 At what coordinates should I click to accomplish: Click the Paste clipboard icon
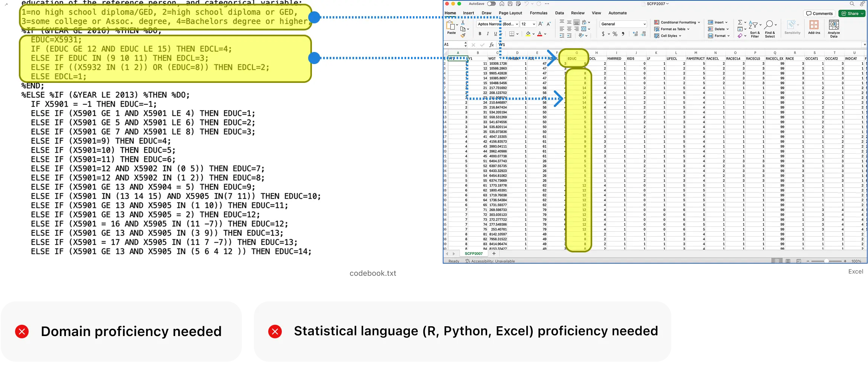click(x=451, y=26)
